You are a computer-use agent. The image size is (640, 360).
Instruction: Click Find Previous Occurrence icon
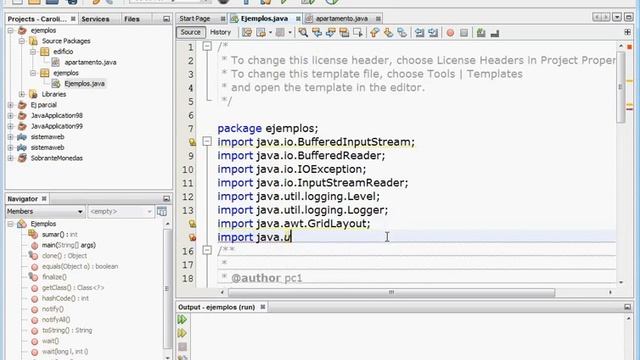click(317, 33)
